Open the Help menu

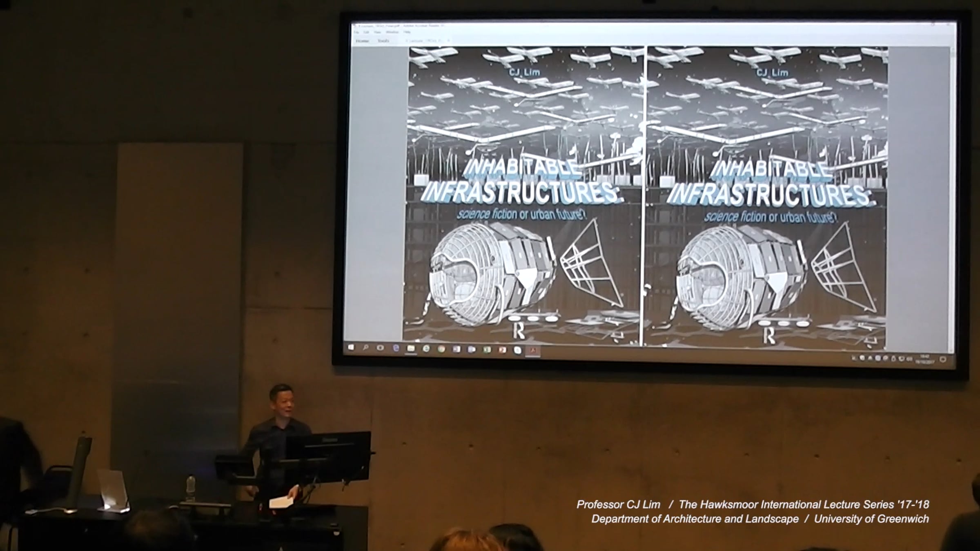click(x=407, y=32)
